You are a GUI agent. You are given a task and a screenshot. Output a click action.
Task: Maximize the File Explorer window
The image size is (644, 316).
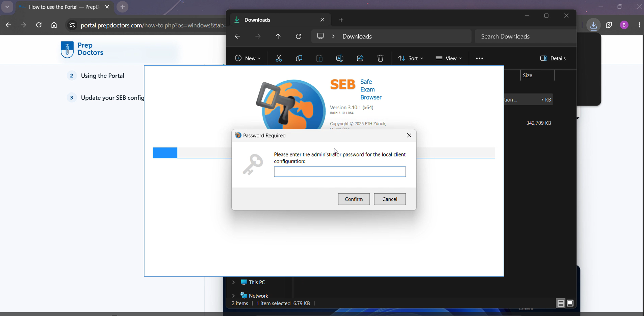(x=546, y=16)
